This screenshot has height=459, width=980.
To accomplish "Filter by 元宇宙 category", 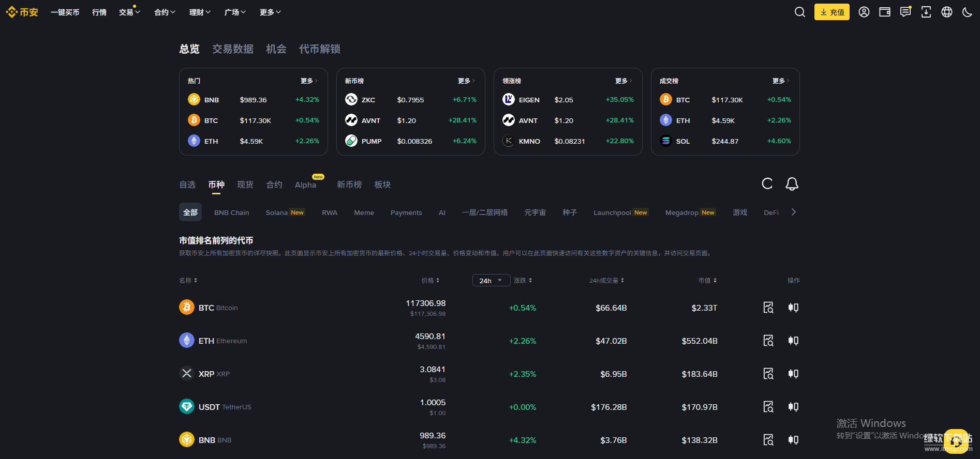I will [x=535, y=212].
